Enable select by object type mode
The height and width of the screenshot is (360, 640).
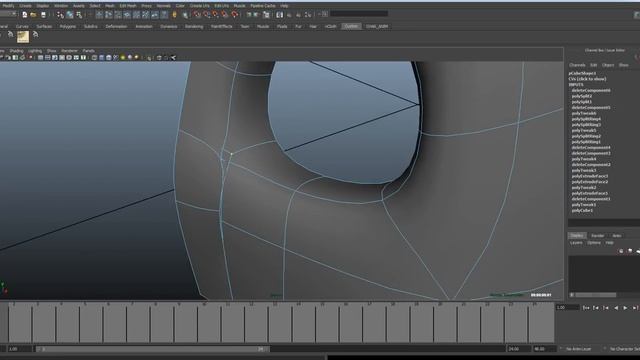70,15
